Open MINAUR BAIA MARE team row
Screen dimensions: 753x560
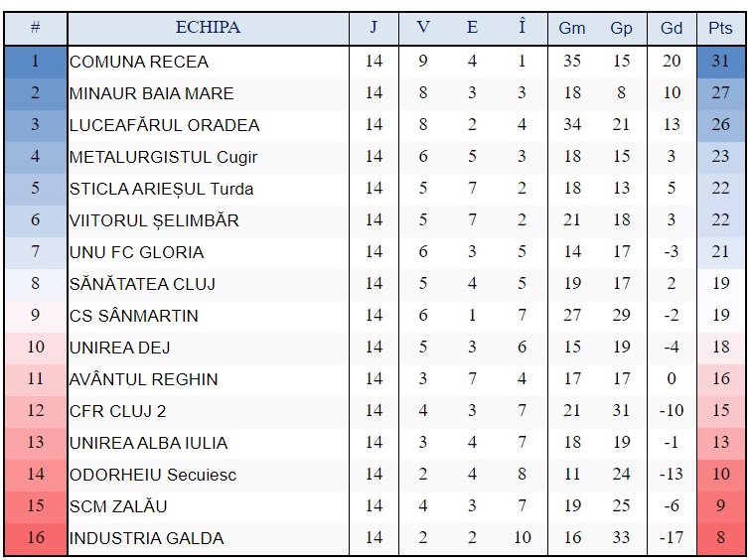click(152, 93)
